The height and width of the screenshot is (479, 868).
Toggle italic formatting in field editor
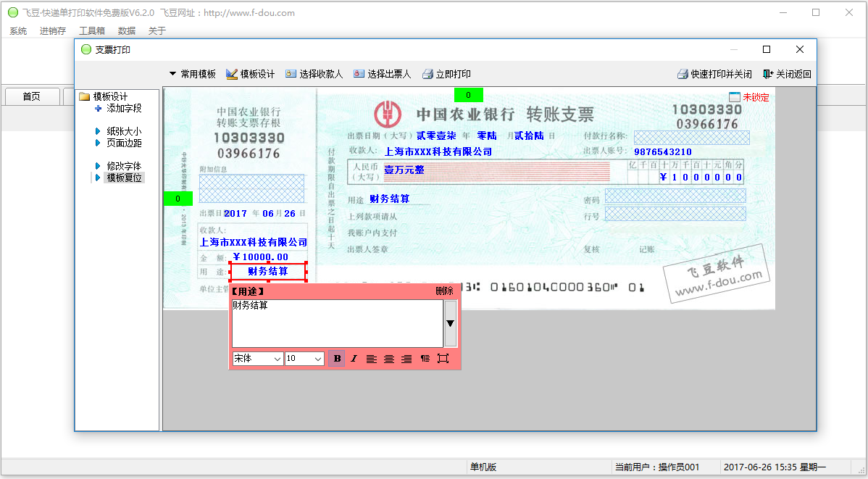point(354,359)
